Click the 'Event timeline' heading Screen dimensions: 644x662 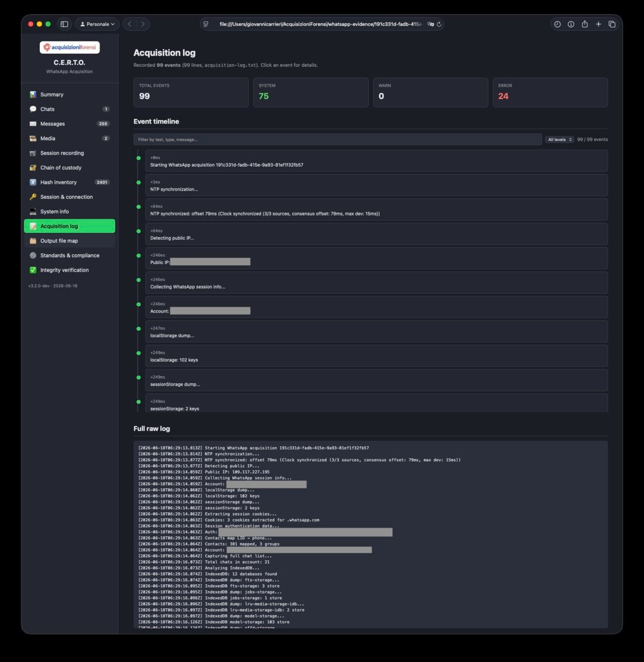coord(156,122)
